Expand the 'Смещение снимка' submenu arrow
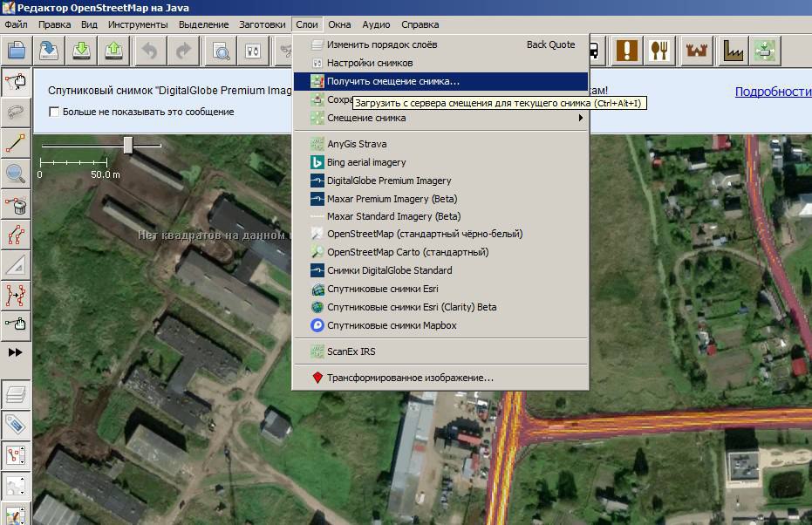 pyautogui.click(x=581, y=118)
